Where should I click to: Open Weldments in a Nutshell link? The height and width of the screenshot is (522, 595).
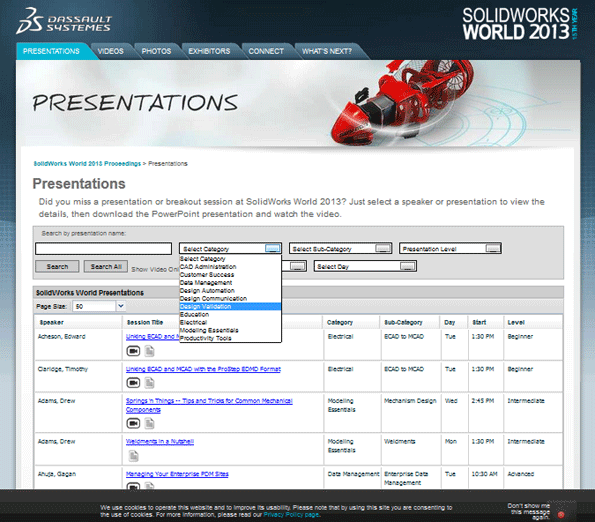(x=160, y=441)
